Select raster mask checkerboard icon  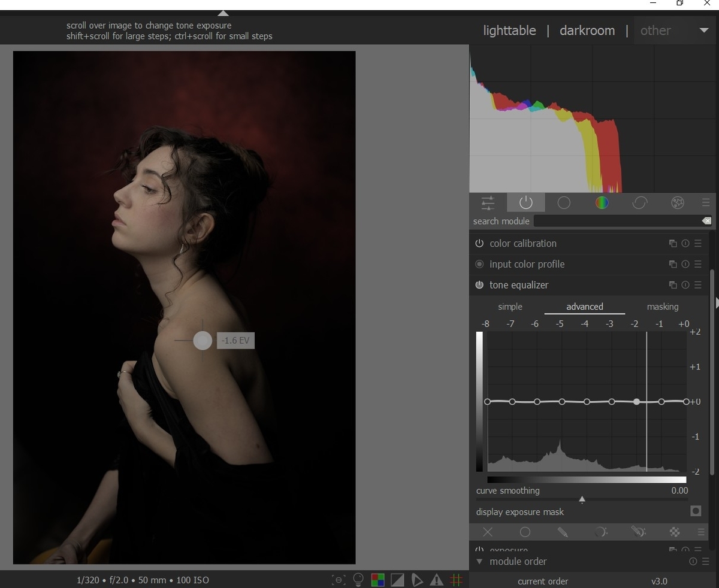pos(675,532)
